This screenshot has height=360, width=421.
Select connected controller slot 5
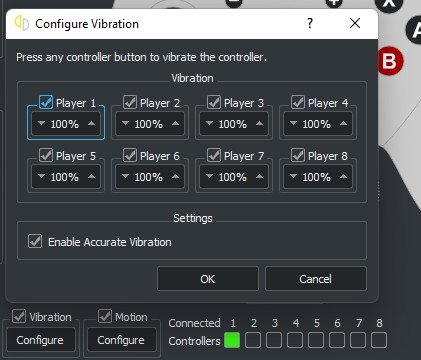(x=316, y=340)
